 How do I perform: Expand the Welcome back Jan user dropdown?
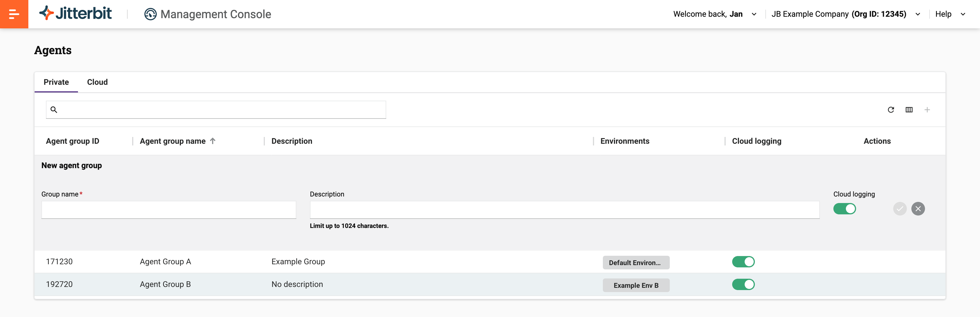(x=754, y=14)
